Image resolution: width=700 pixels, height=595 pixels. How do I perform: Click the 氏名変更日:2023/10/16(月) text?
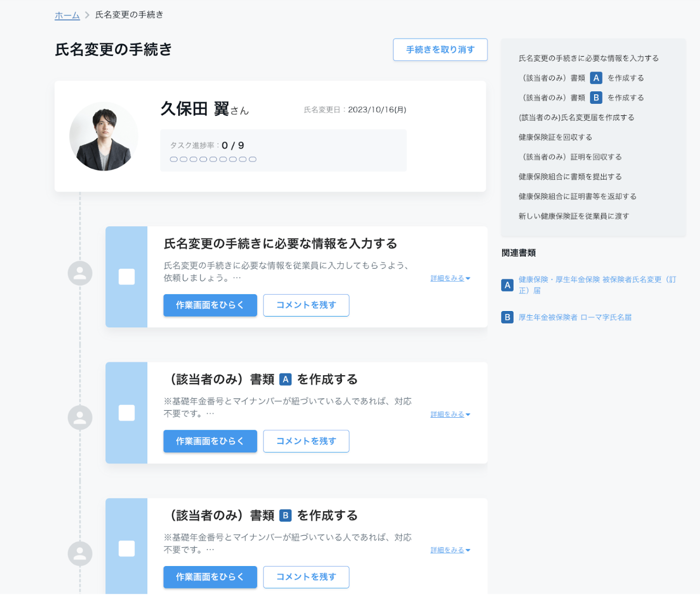pyautogui.click(x=355, y=110)
